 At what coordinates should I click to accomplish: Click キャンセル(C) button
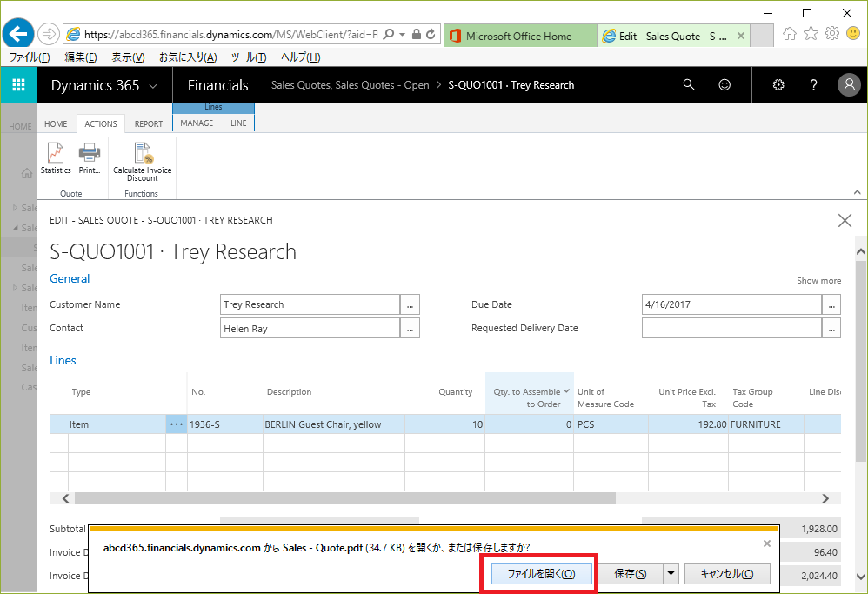tap(727, 573)
